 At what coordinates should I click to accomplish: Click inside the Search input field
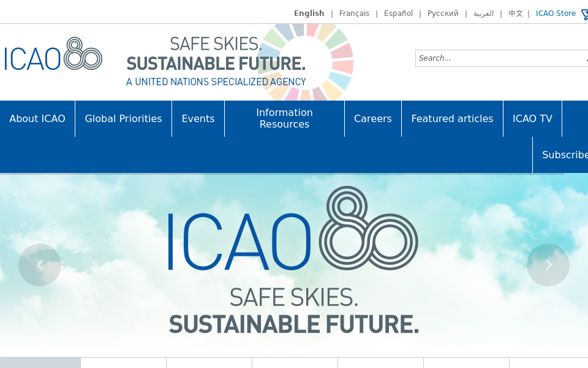490,58
